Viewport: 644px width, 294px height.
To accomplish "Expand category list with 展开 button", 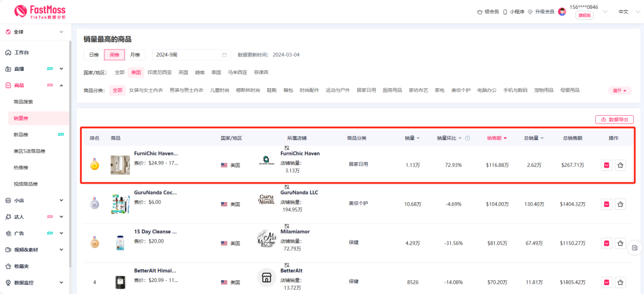I will coord(620,91).
